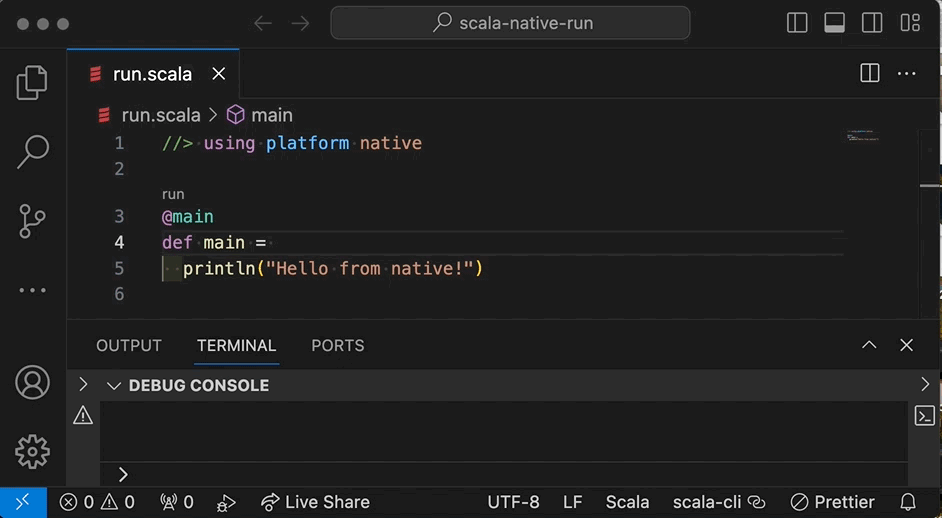Open the Search view icon
The width and height of the screenshot is (942, 518).
32,151
